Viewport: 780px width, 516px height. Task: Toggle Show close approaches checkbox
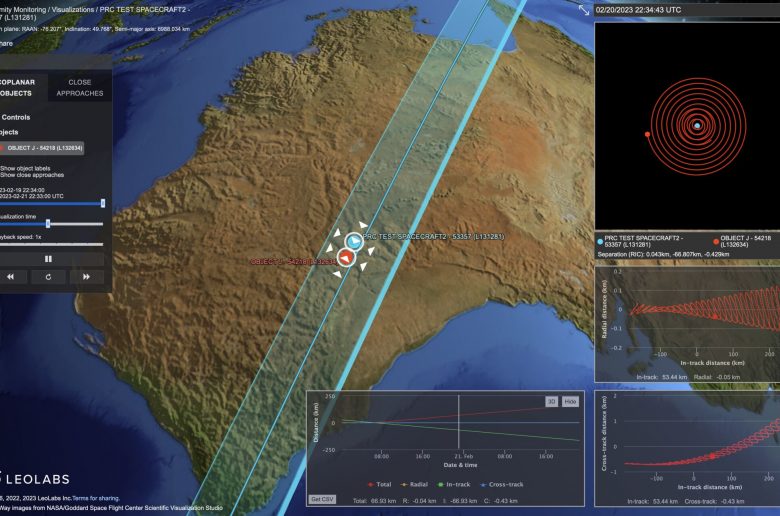pyautogui.click(x=30, y=175)
